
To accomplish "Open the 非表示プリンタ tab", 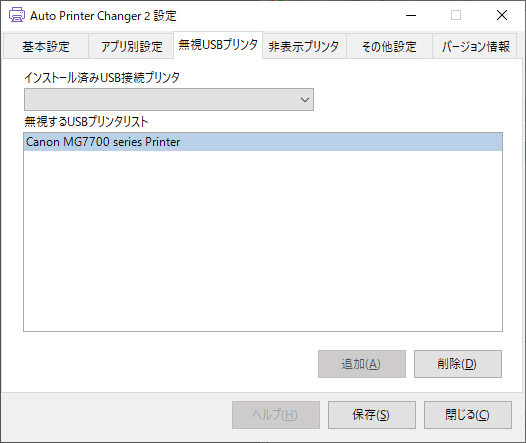I will (x=304, y=46).
